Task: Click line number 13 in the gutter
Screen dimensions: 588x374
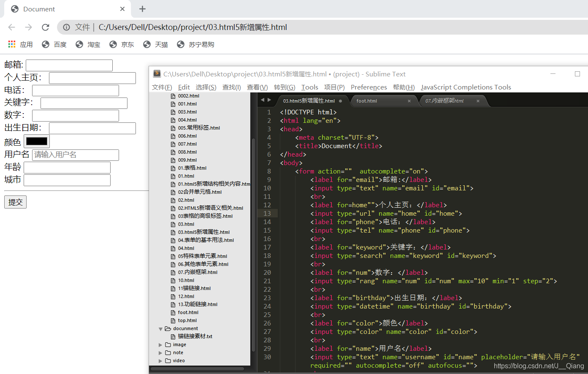Action: click(x=267, y=214)
